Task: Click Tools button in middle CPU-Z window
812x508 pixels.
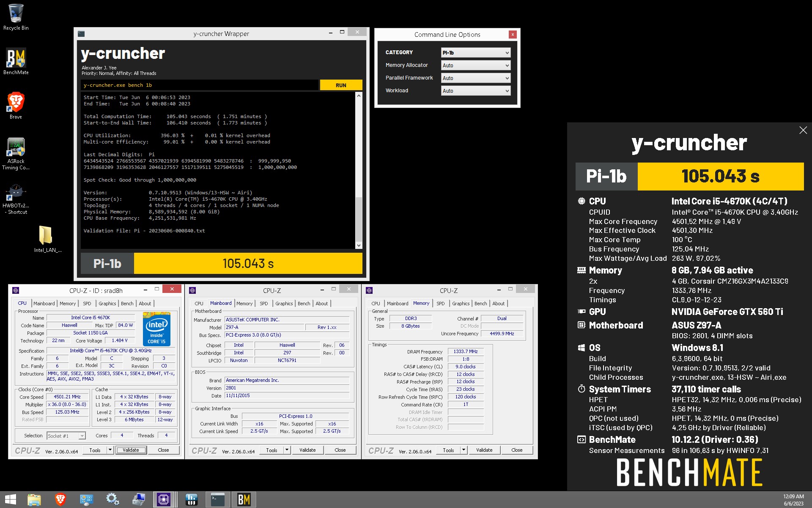Action: 272,450
